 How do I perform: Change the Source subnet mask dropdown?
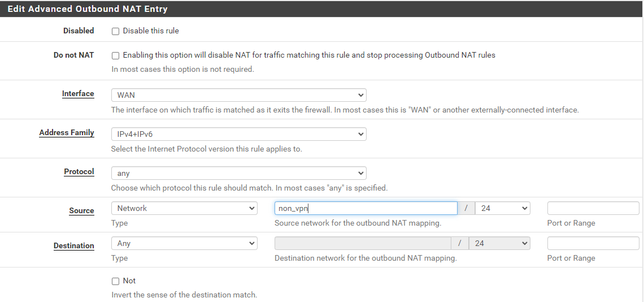502,208
